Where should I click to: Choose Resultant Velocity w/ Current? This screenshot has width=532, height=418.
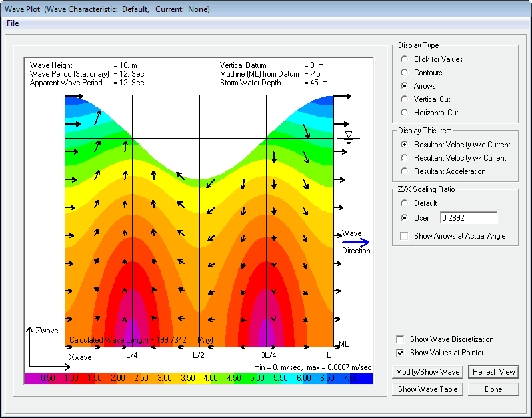coord(404,158)
